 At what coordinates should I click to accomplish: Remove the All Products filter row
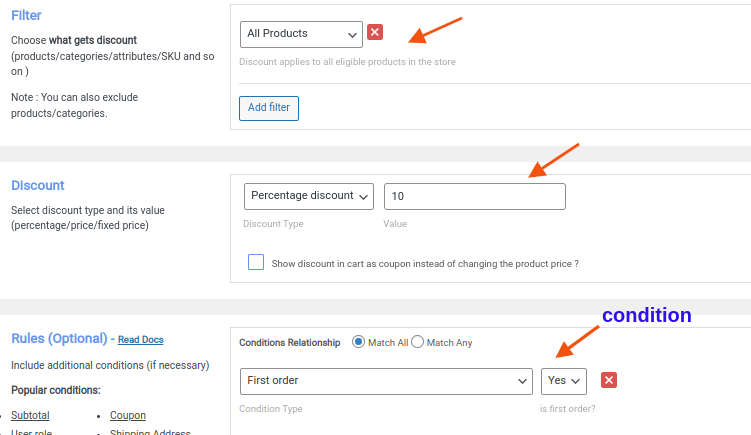click(375, 33)
